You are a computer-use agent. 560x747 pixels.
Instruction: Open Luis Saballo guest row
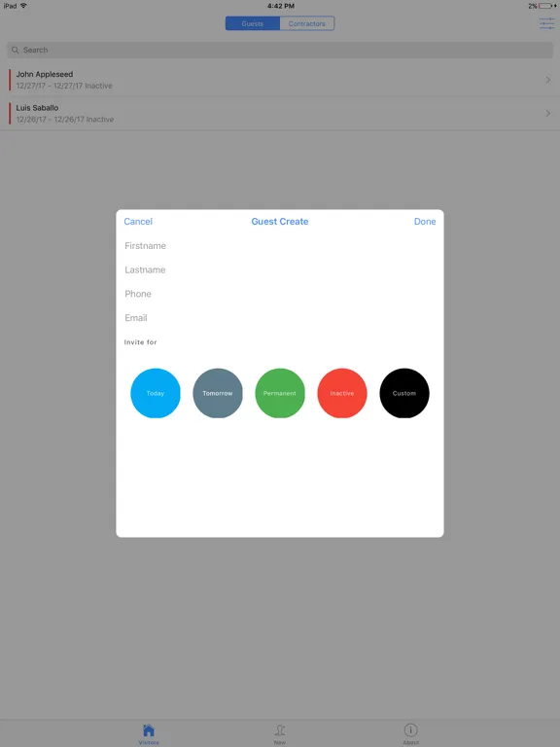280,114
